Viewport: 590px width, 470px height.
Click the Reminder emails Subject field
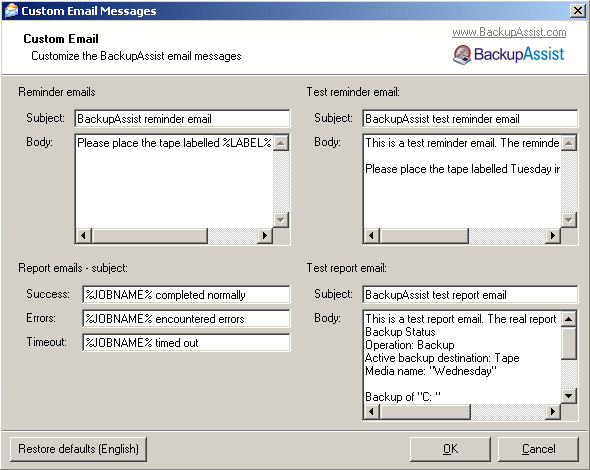[182, 119]
